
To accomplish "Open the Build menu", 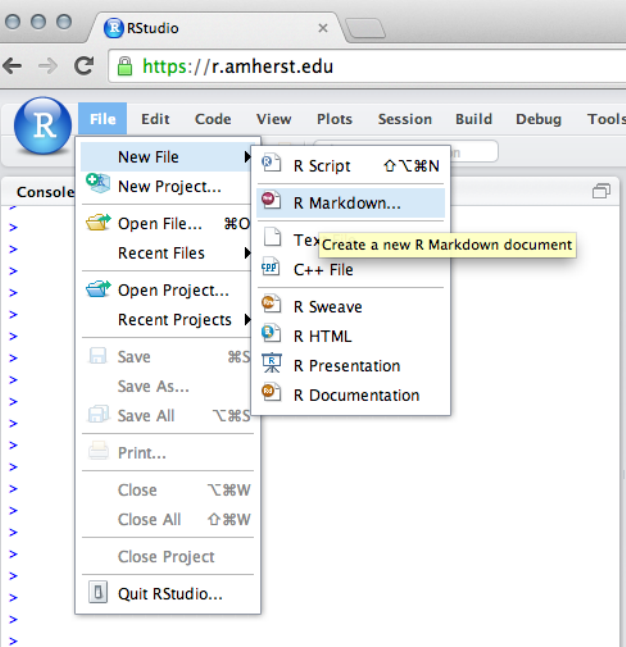I will [474, 119].
